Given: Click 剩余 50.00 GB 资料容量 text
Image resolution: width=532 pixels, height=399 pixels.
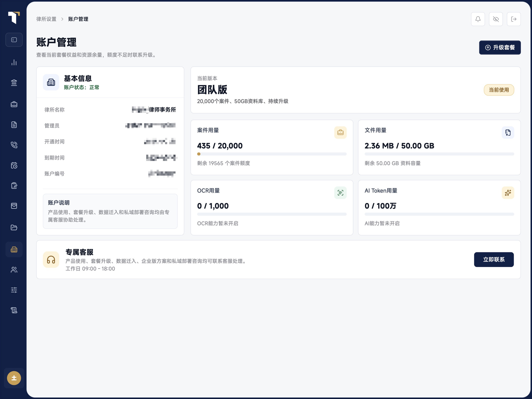Looking at the screenshot, I should (393, 163).
